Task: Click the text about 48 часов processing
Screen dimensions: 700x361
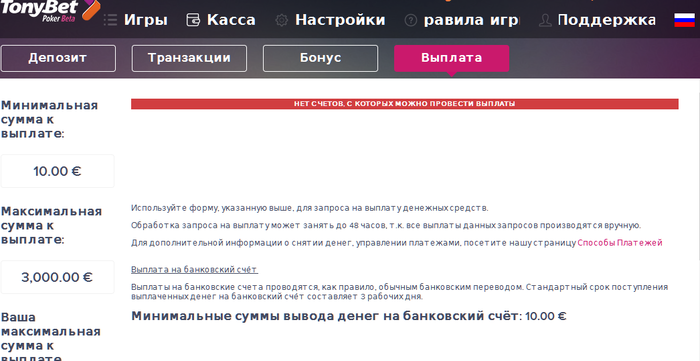Action: tap(386, 225)
